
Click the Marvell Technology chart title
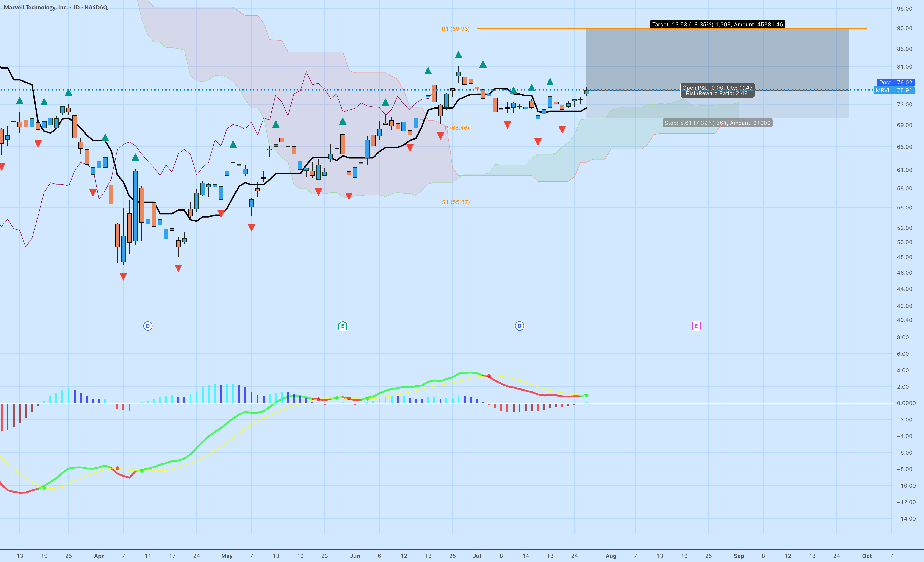(55, 8)
